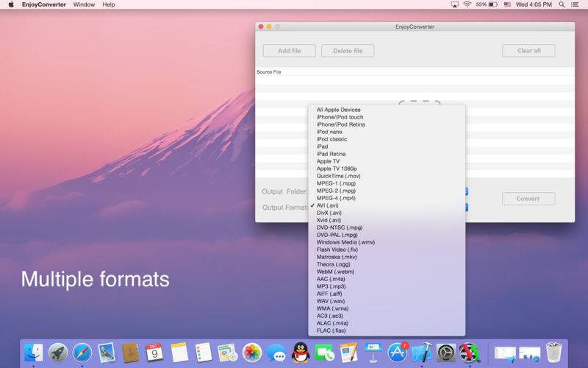Open Mail stamp icon in dock
588x368 pixels.
pos(107,353)
